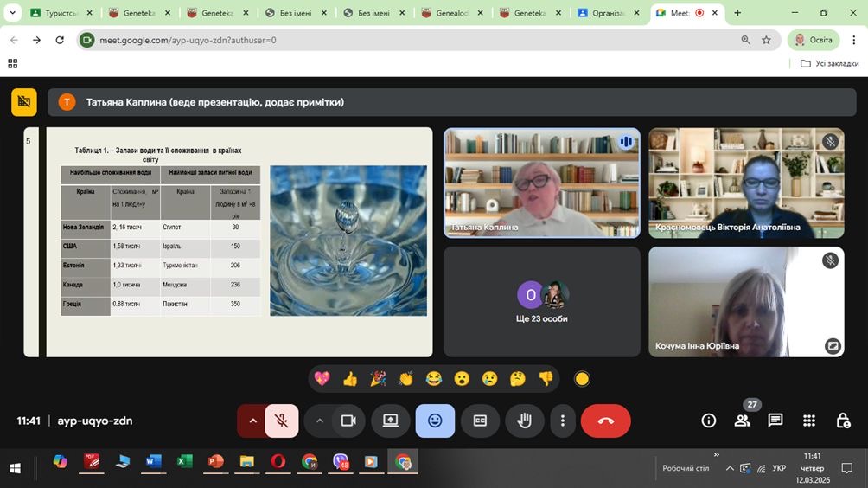Switch to the Організа… browser tab
868x488 pixels.
point(608,13)
